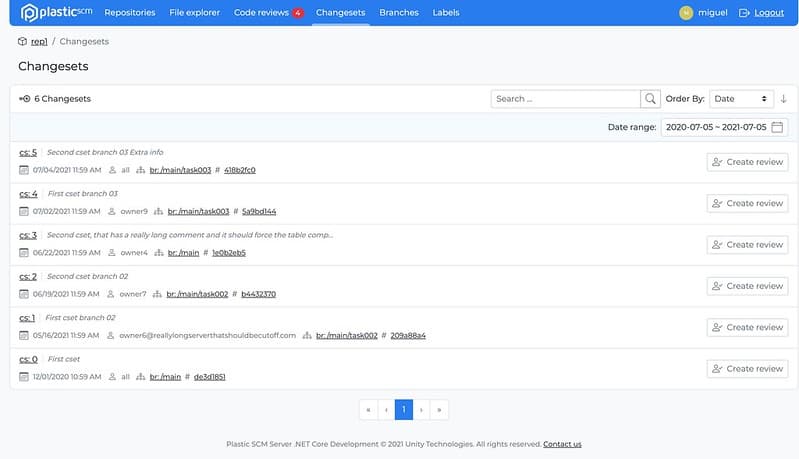Select page 1 in pagination
The height and width of the screenshot is (459, 799).
pos(404,410)
